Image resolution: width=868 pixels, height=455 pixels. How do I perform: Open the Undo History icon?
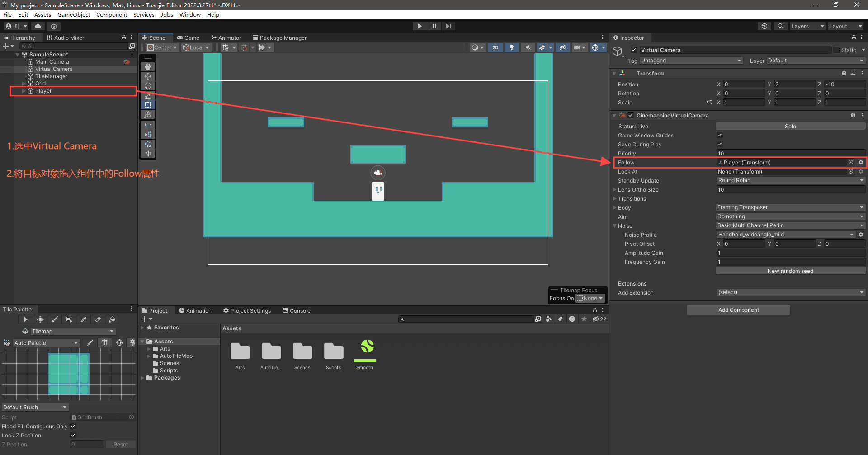(x=764, y=26)
